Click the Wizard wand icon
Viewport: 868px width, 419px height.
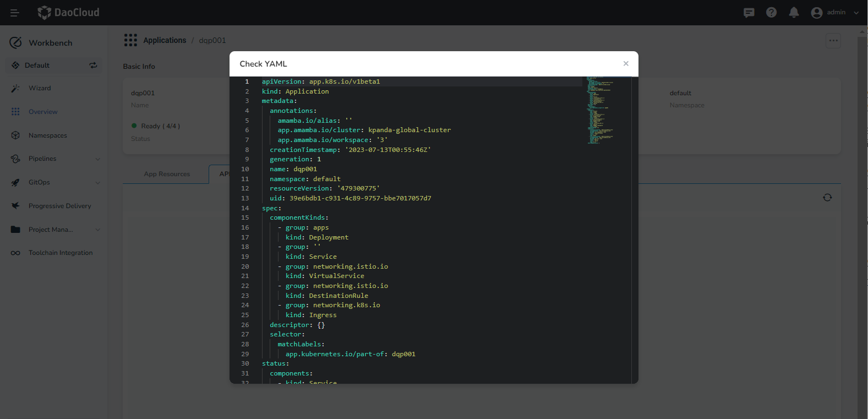tap(15, 88)
